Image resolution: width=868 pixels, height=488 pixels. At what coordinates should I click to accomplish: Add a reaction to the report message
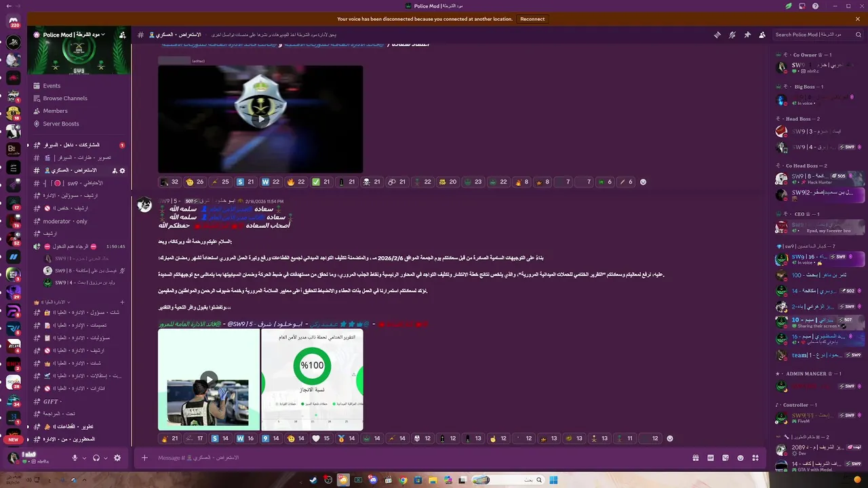tap(670, 439)
